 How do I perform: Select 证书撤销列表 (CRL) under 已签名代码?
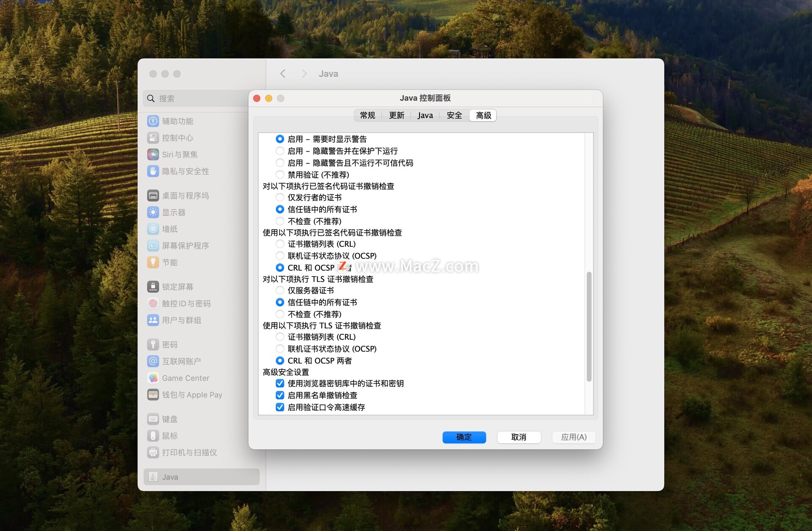click(280, 244)
